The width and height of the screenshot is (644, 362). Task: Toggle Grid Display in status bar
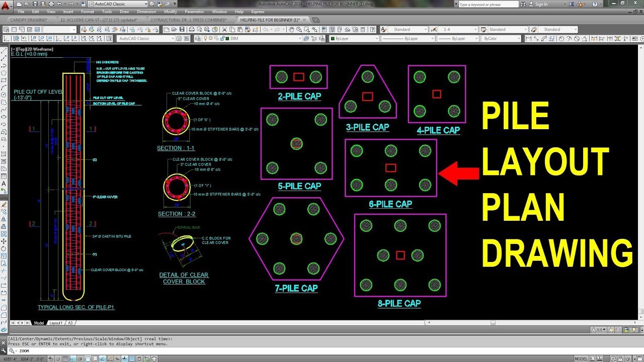(x=65, y=358)
